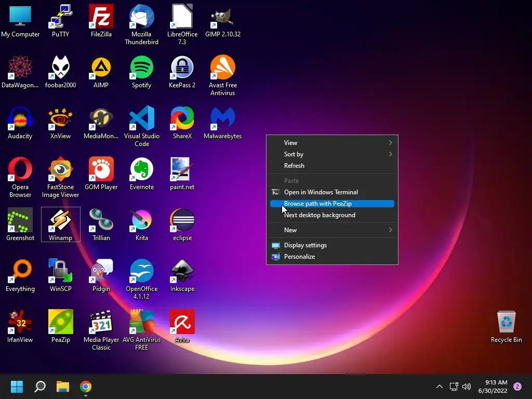
Task: Select the paint.net shortcut
Action: [x=182, y=174]
